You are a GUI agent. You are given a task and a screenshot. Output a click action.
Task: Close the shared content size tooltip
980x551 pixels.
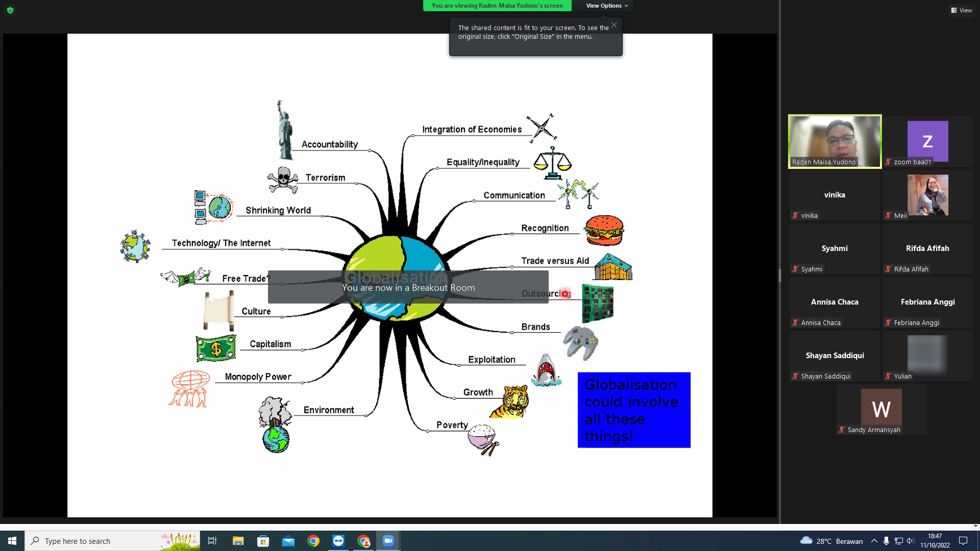pyautogui.click(x=614, y=25)
